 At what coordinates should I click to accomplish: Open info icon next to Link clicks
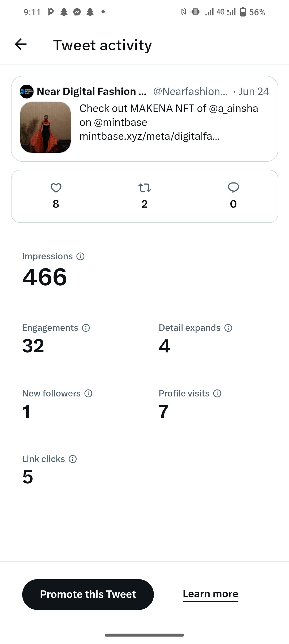[73, 459]
